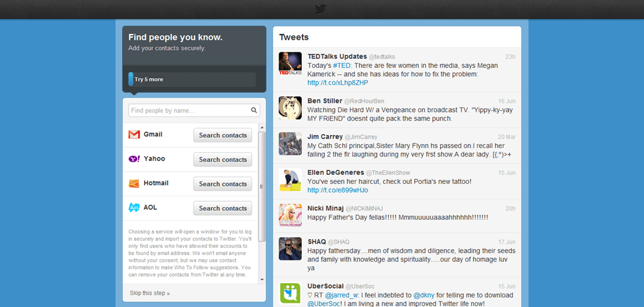Click Find people you know heading
Viewport: 644px width, 307px height.
point(175,37)
